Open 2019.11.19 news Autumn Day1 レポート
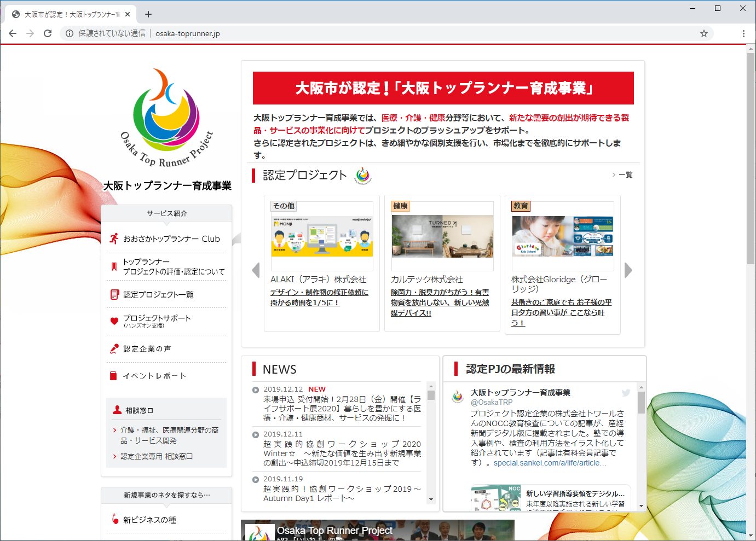 point(342,493)
